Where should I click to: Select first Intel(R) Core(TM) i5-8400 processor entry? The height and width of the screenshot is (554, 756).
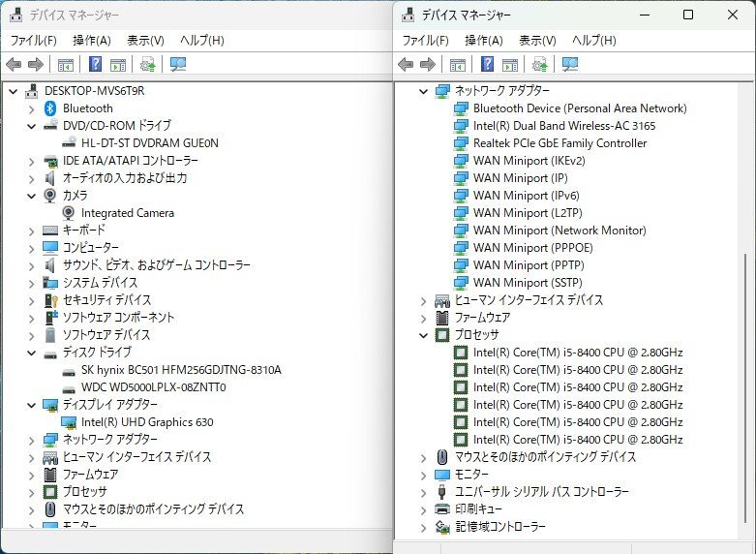coord(578,353)
